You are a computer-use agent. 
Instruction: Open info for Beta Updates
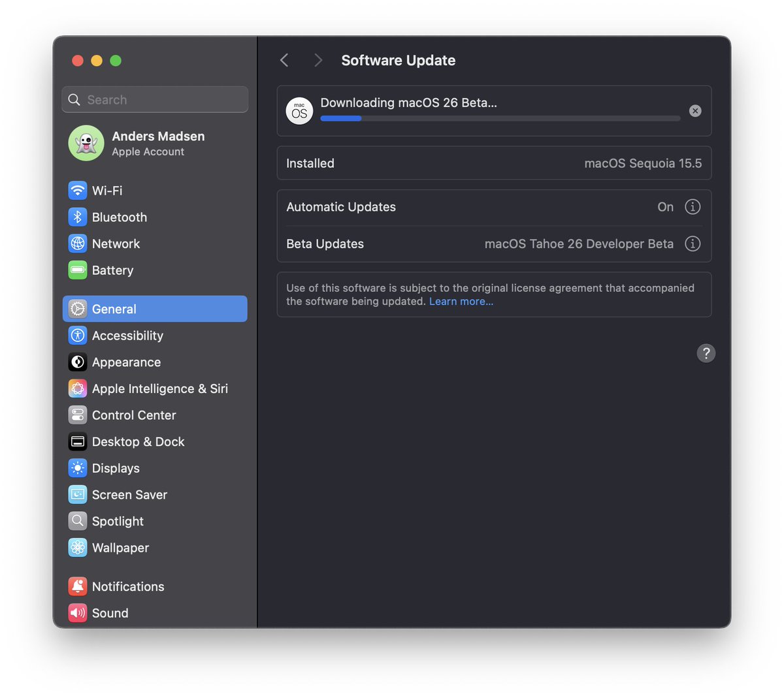693,244
